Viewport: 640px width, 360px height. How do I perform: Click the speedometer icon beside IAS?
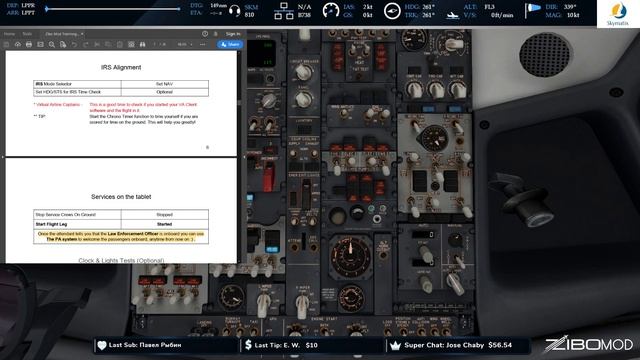331,11
